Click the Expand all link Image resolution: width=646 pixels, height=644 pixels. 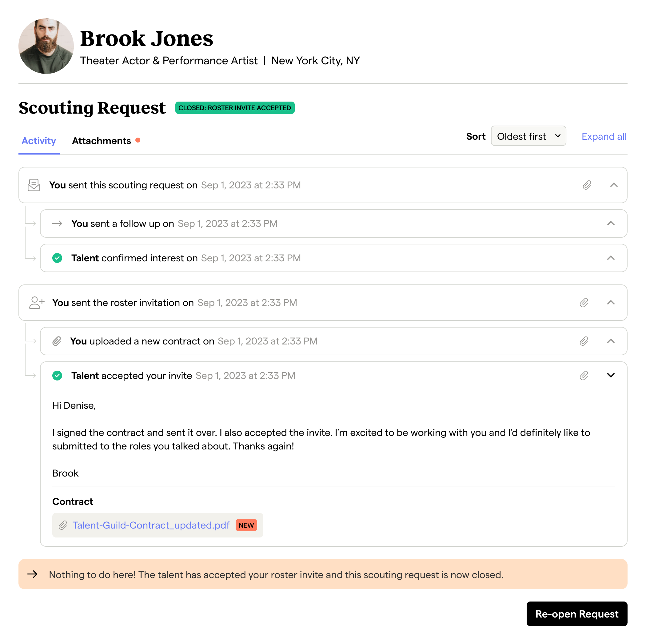click(604, 136)
